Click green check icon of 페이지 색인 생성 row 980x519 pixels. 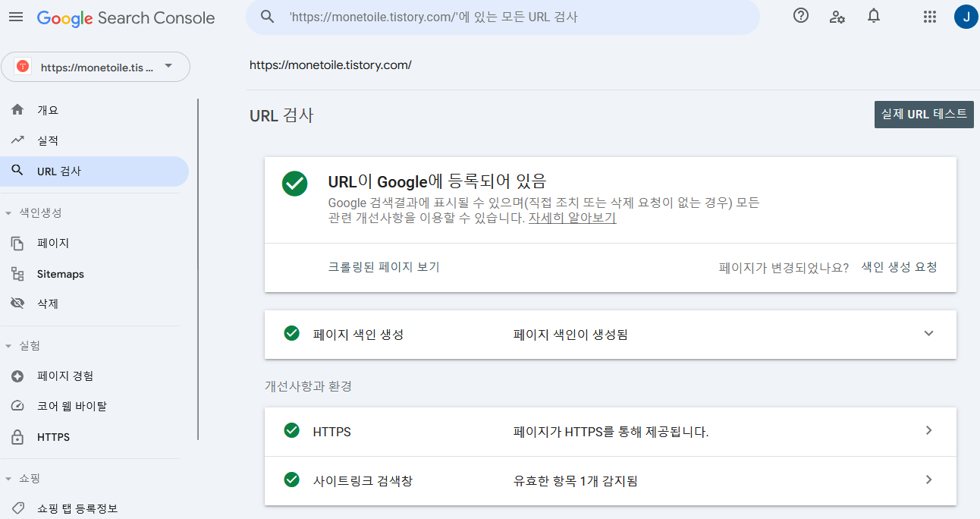click(291, 333)
